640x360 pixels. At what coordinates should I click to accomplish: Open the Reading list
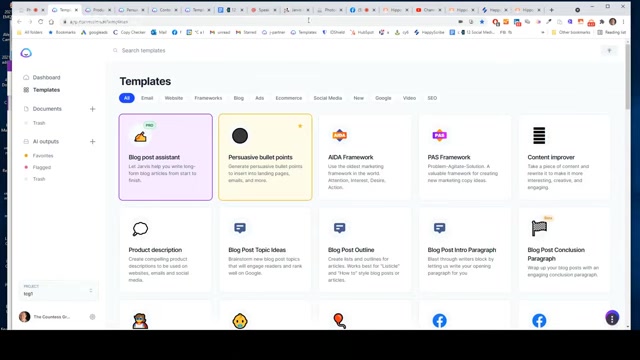(x=611, y=32)
